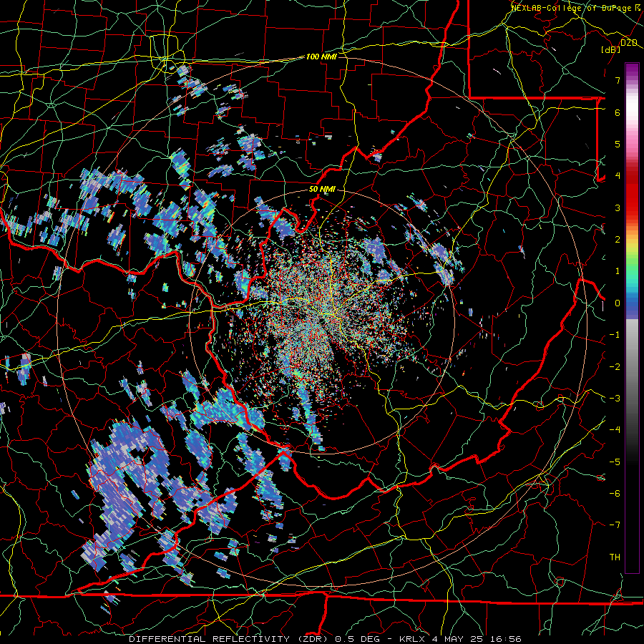This screenshot has width=644, height=644.
Task: Click the 2 value on color scale
Action: point(618,239)
